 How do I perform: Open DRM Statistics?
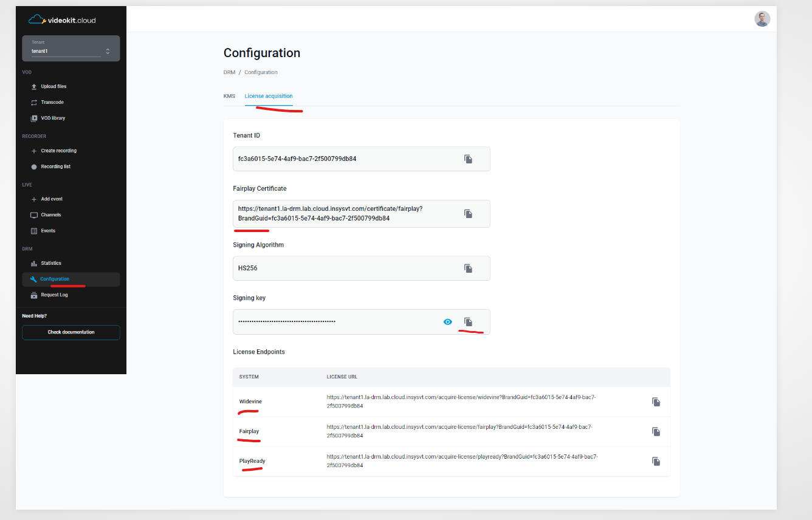[49, 263]
